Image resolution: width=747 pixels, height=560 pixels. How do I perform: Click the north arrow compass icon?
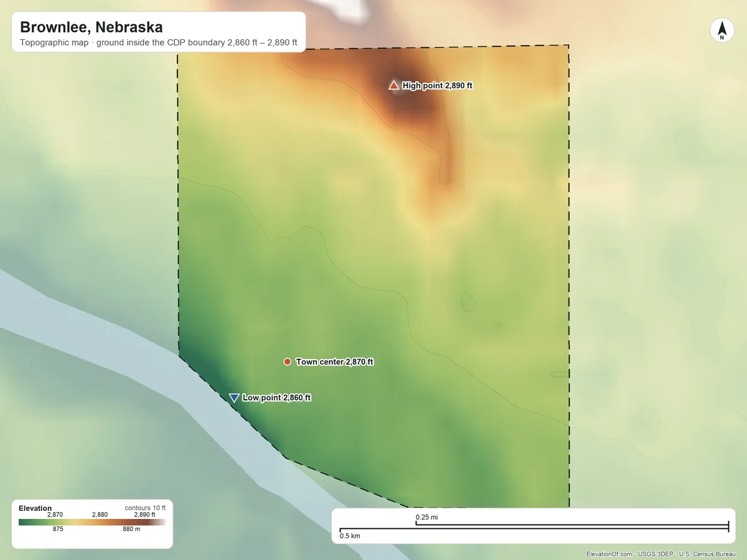721,30
